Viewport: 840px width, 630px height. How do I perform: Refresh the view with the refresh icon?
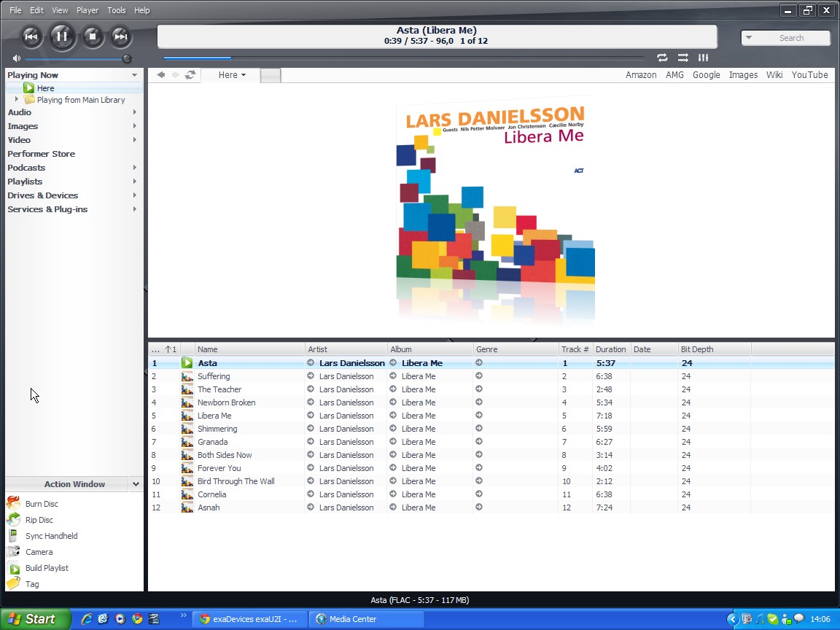point(190,75)
